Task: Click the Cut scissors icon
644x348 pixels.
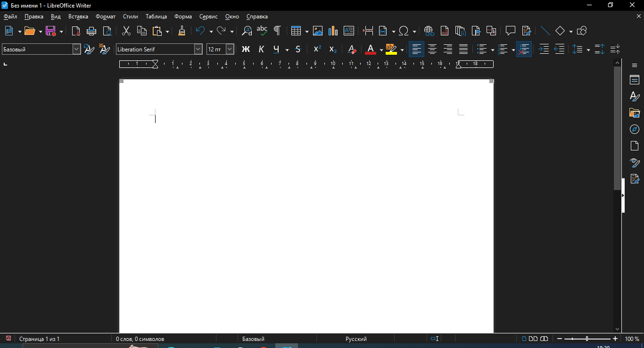Action: point(127,31)
